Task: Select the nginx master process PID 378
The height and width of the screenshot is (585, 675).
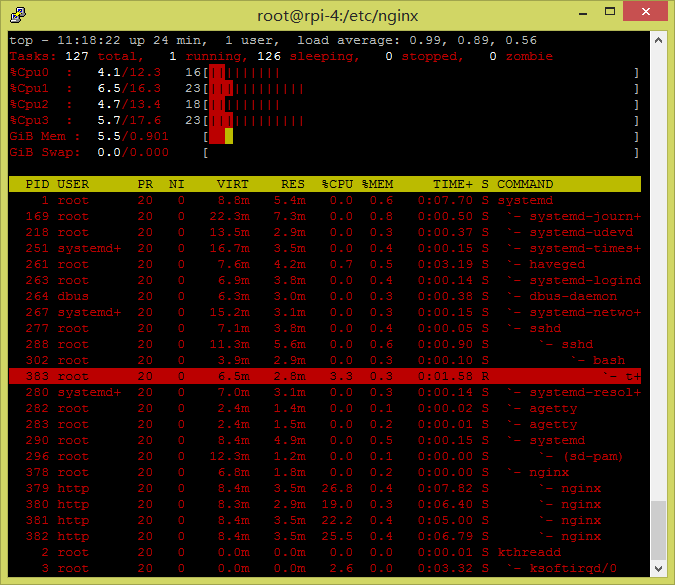Action: 325,472
